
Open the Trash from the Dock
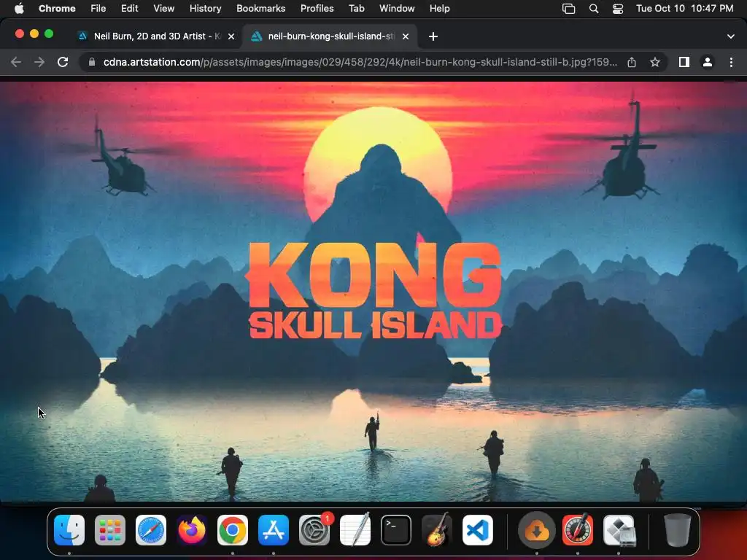[677, 530]
